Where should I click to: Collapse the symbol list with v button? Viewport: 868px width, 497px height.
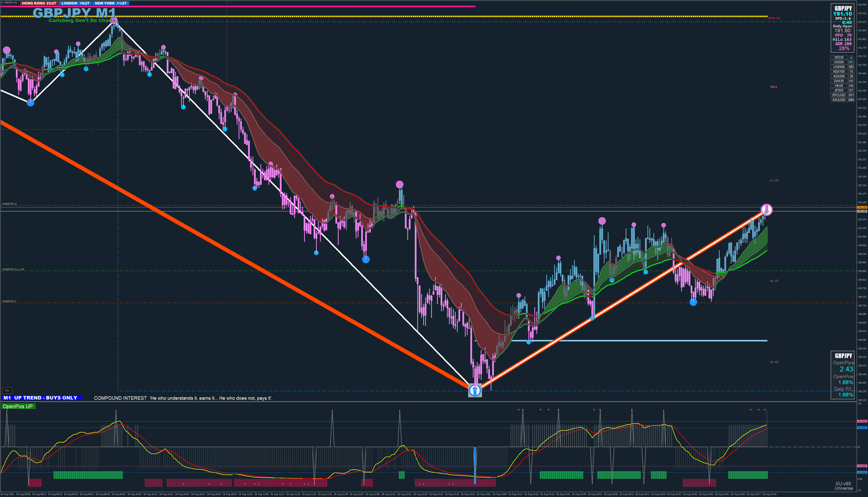point(851,57)
